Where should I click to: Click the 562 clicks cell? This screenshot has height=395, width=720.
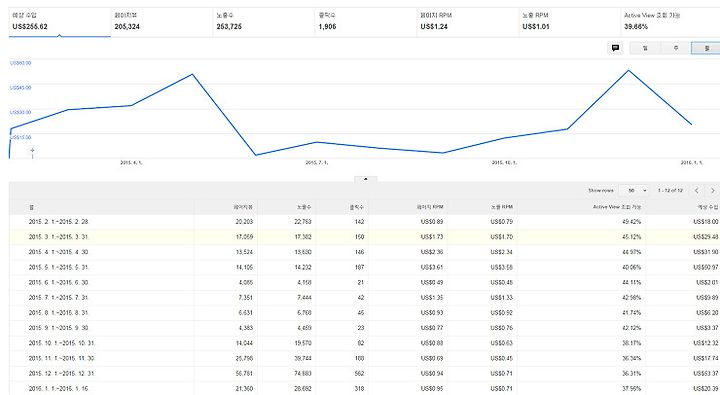(359, 373)
